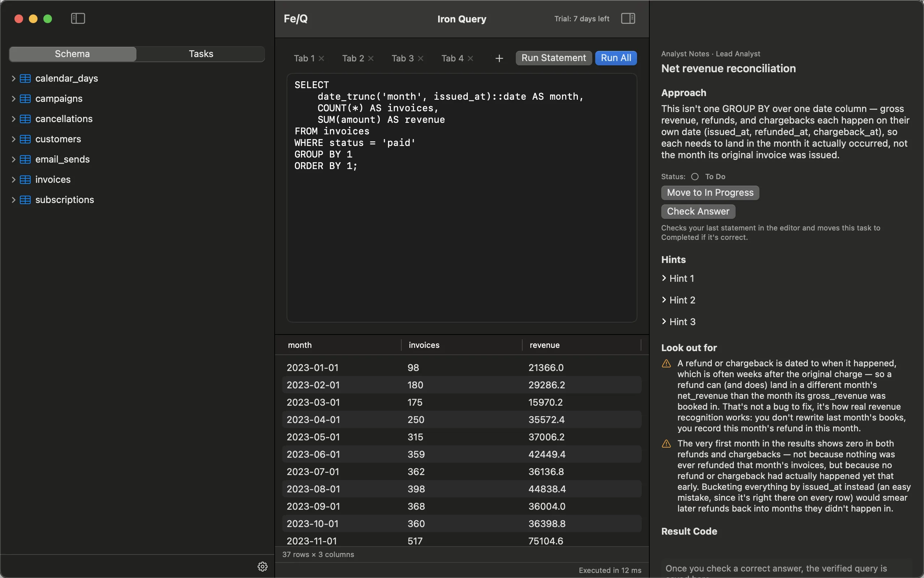Image resolution: width=924 pixels, height=578 pixels.
Task: Click the Check Answer button
Action: pyautogui.click(x=698, y=211)
